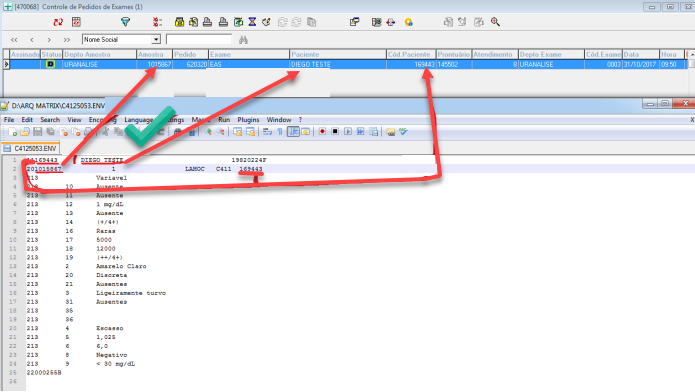
Task: Click the filter funnel icon
Action: [x=125, y=22]
